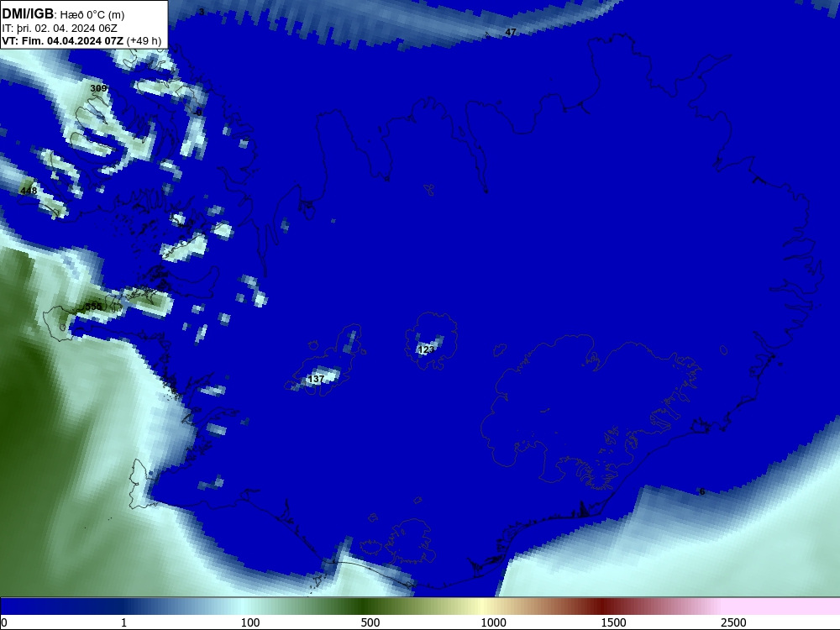Click the 1500 tick on color scale
Viewport: 840px width, 630px height.
pos(613,622)
